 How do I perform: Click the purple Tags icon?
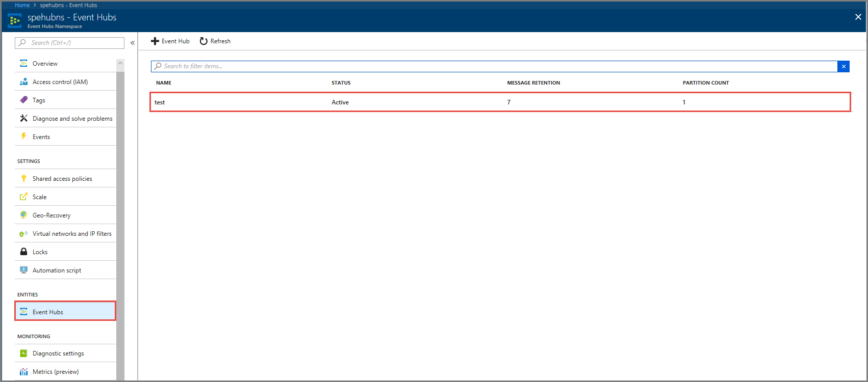pyautogui.click(x=23, y=100)
